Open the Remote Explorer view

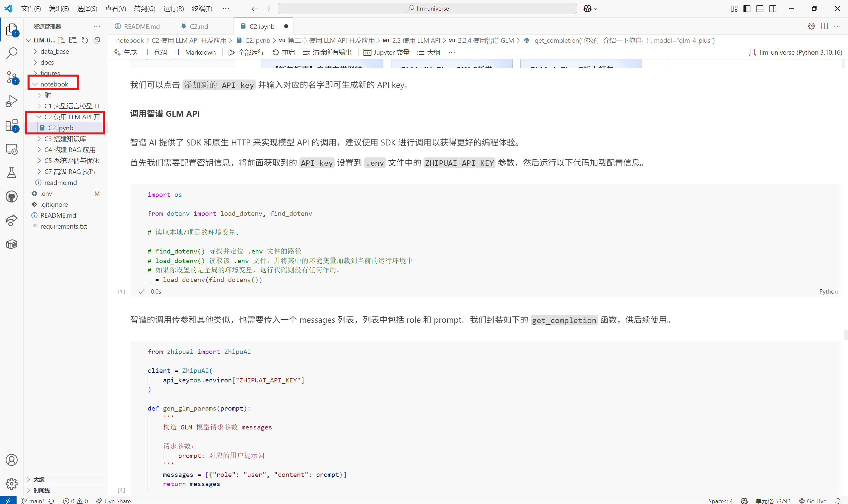point(13,149)
